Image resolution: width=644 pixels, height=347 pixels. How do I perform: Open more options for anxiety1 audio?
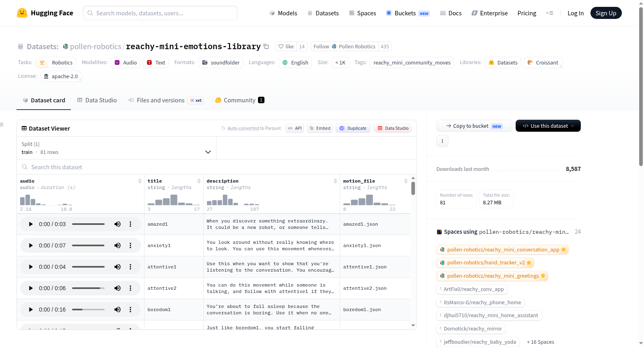130,245
